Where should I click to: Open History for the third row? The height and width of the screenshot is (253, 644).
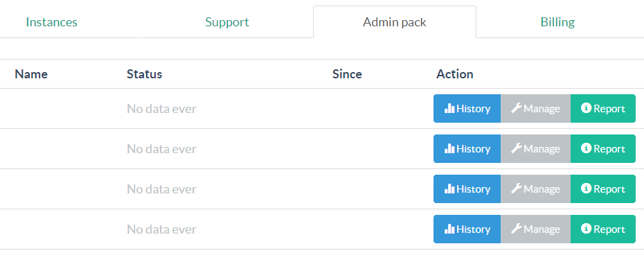point(467,189)
